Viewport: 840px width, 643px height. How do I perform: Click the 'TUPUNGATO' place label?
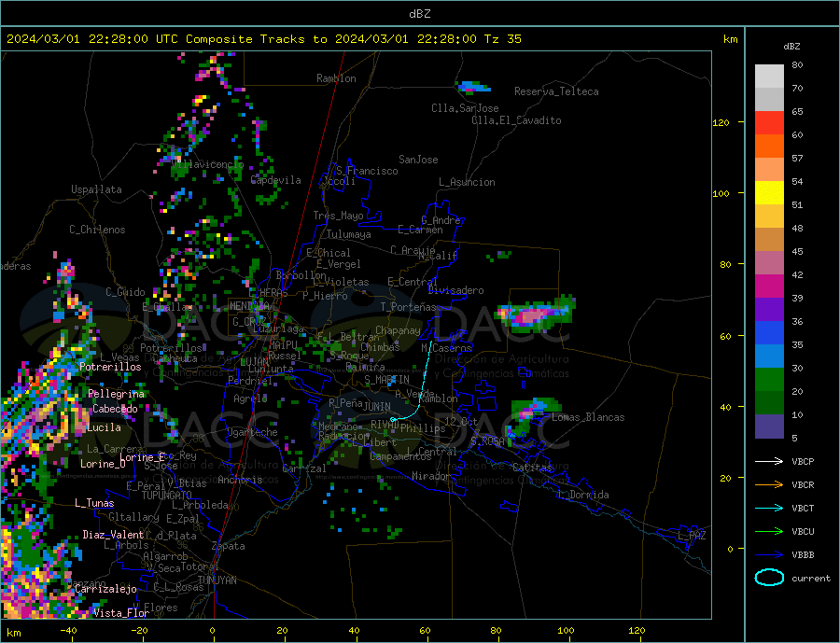pos(167,496)
